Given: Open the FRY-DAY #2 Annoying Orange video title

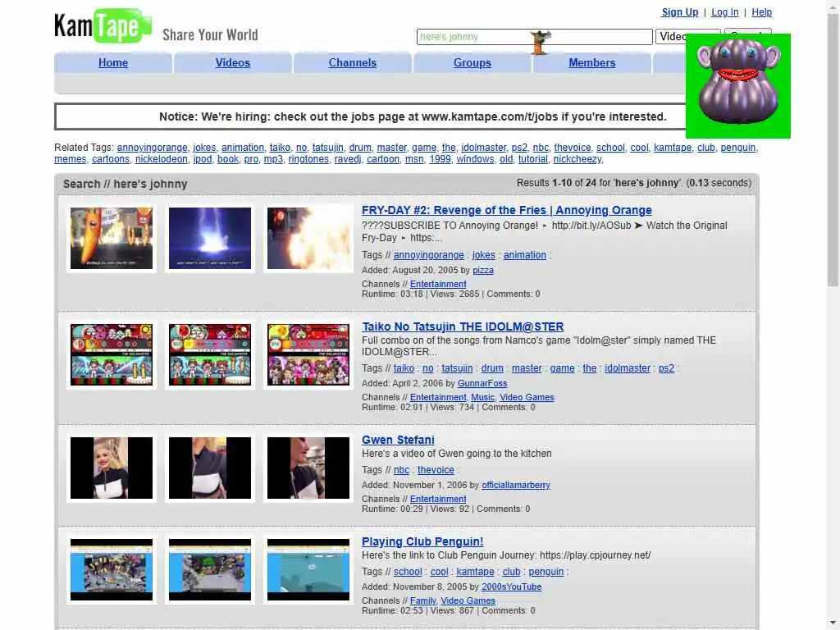Looking at the screenshot, I should point(507,210).
